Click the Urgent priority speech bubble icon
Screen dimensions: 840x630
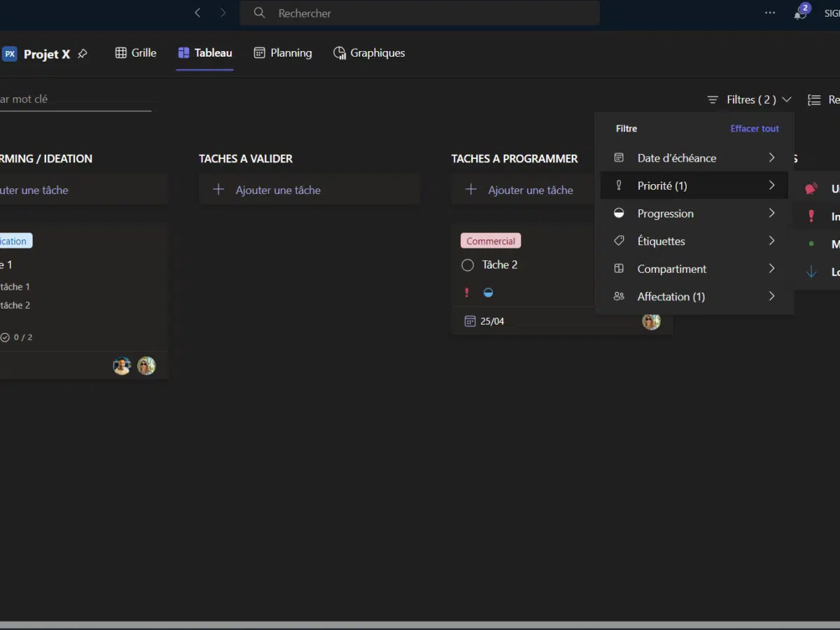click(x=811, y=189)
